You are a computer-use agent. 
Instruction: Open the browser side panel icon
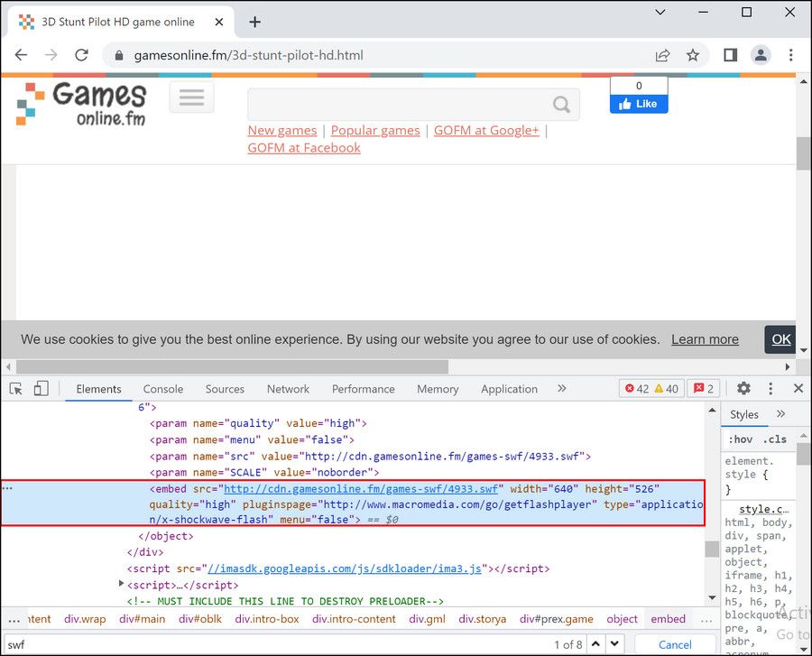[730, 55]
